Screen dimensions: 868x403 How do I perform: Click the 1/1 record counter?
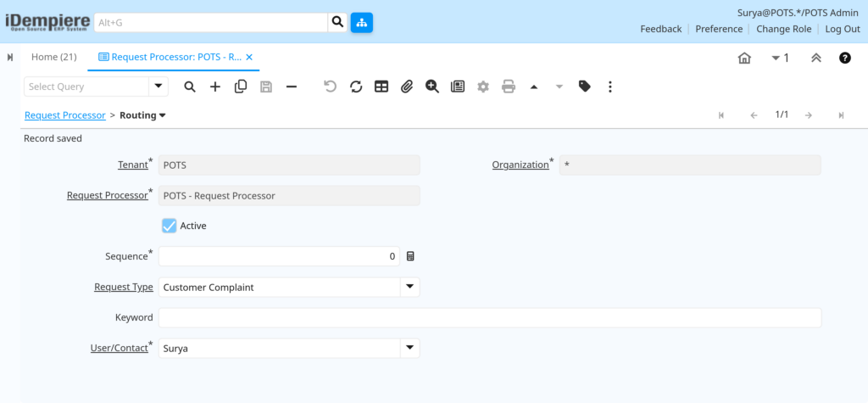click(x=782, y=115)
